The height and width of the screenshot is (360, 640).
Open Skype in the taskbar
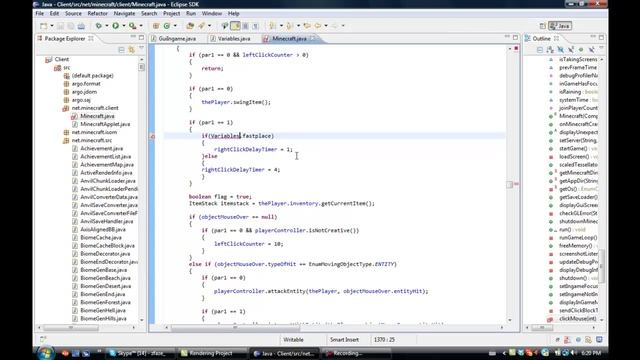coord(139,353)
